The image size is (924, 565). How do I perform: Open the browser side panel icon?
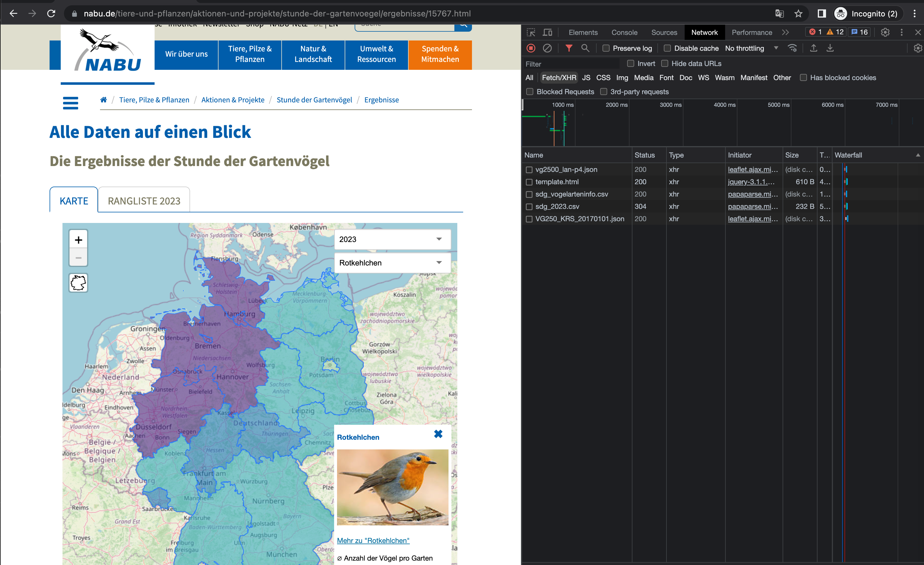pyautogui.click(x=822, y=13)
